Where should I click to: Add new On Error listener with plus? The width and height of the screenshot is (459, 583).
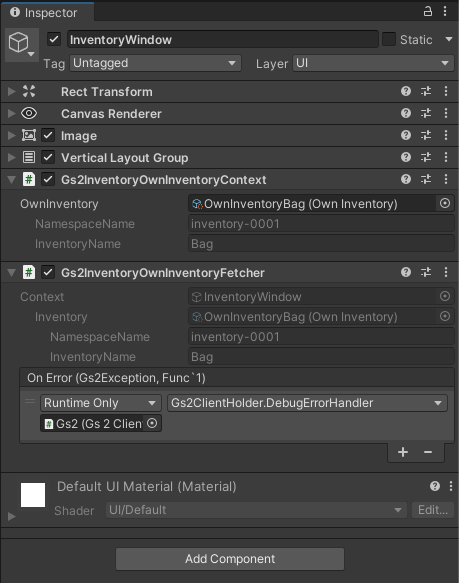pos(403,452)
